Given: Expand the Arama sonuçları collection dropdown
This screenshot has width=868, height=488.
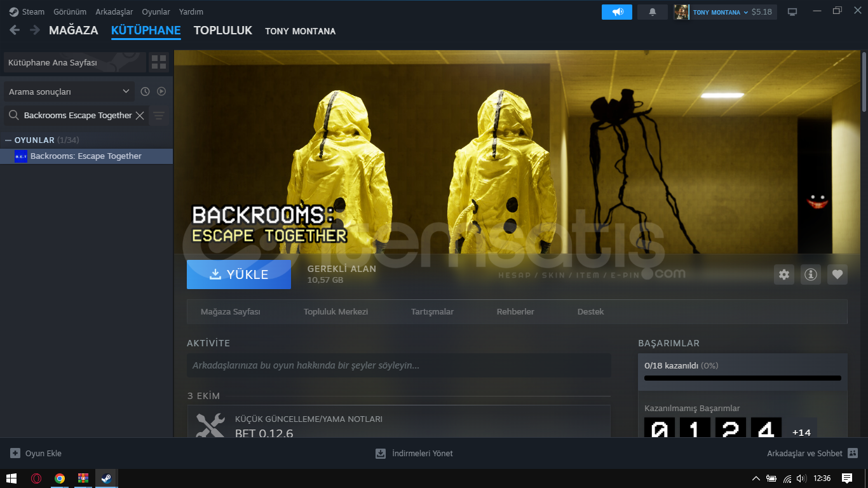Looking at the screenshot, I should [69, 91].
